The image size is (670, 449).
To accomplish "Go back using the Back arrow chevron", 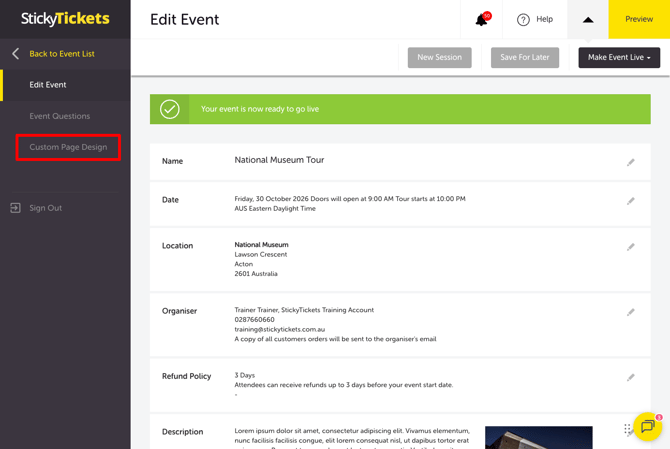I will 16,54.
